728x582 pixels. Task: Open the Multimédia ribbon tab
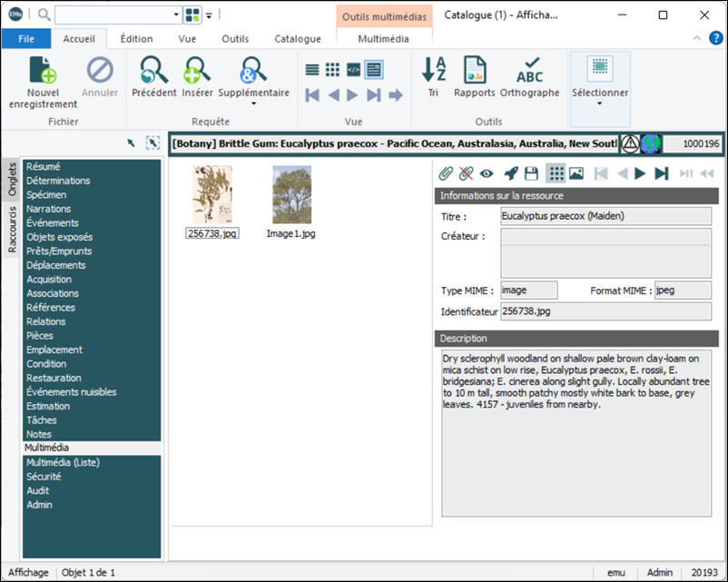tap(383, 39)
